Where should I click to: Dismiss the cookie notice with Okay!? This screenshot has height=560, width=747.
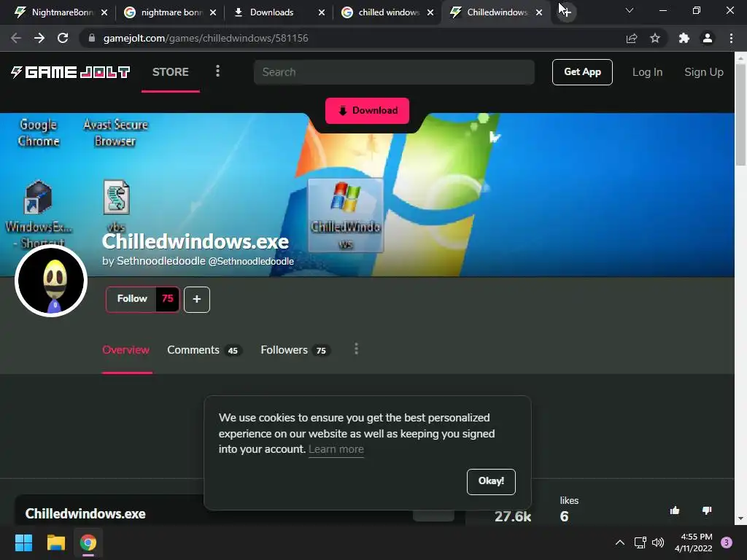[491, 481]
